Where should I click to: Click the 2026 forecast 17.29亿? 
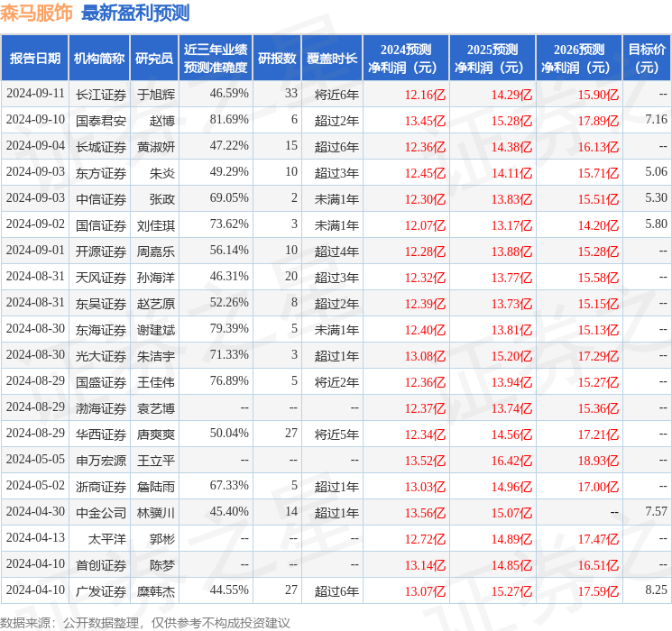[598, 356]
